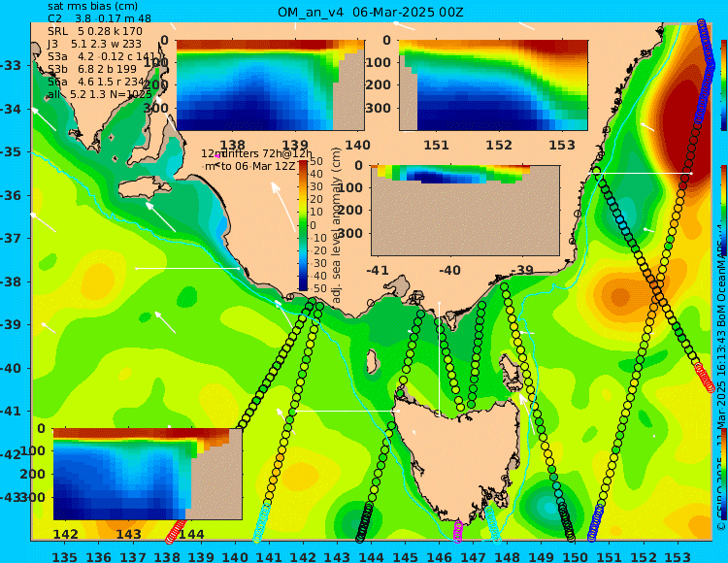Click the title 'OM_an_v4 06-Mar-2025 00Z'
Screen dimensions: 728x563
pos(371,12)
